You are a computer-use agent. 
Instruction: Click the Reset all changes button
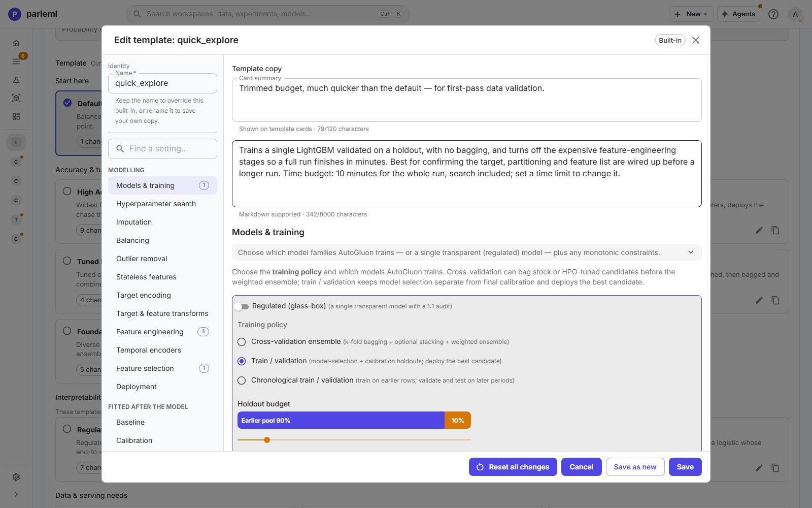[513, 467]
